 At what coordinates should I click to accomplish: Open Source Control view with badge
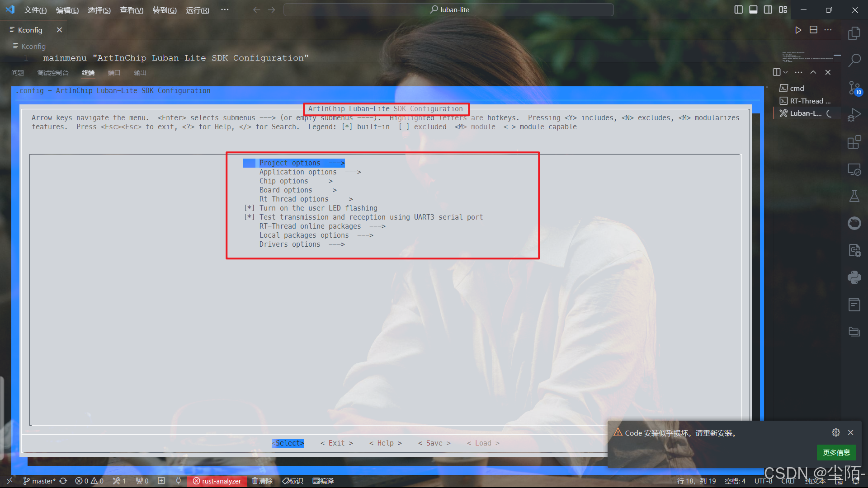click(854, 88)
